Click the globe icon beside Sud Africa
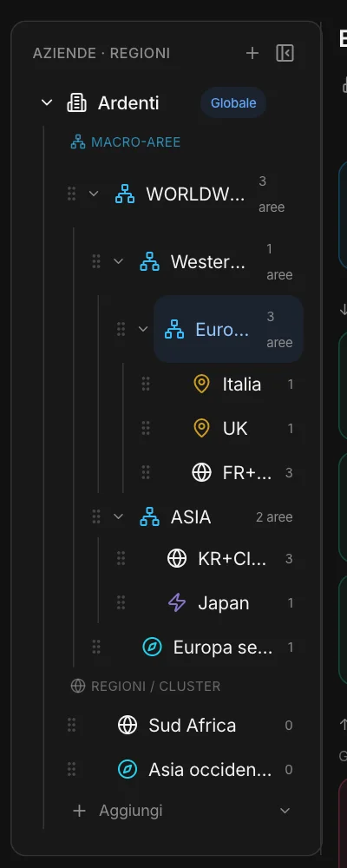 128,725
